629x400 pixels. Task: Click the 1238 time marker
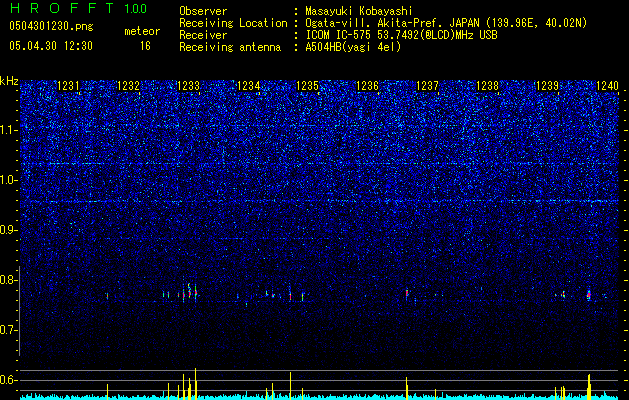coord(487,86)
